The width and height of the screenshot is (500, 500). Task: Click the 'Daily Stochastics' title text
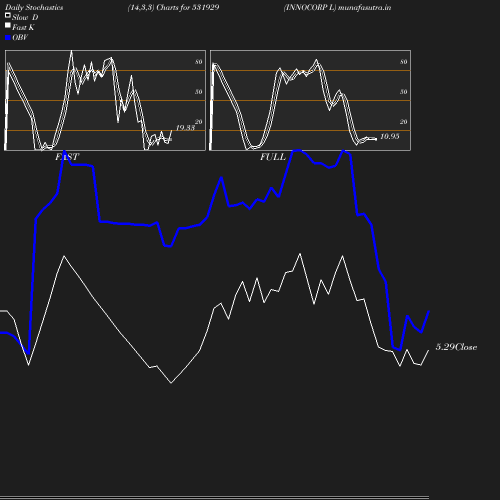34,8
